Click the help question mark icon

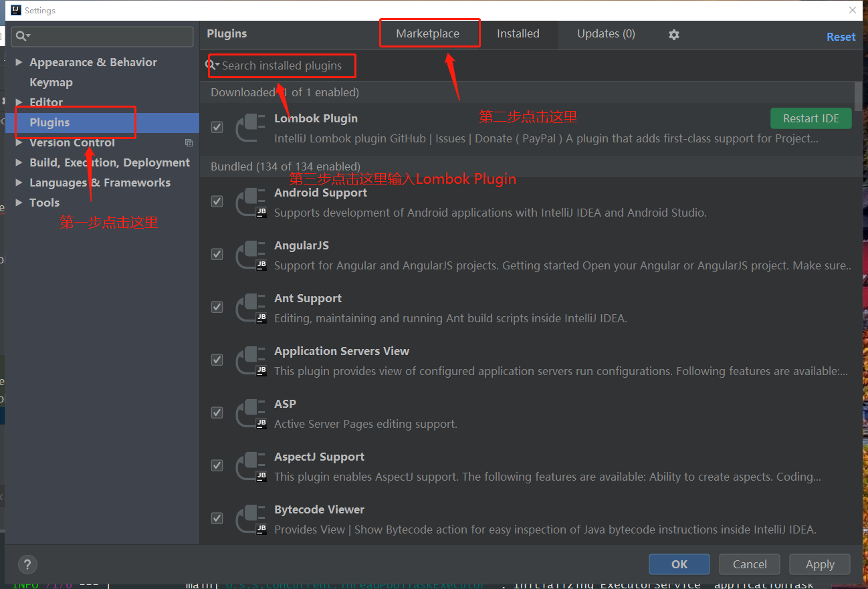(x=27, y=564)
